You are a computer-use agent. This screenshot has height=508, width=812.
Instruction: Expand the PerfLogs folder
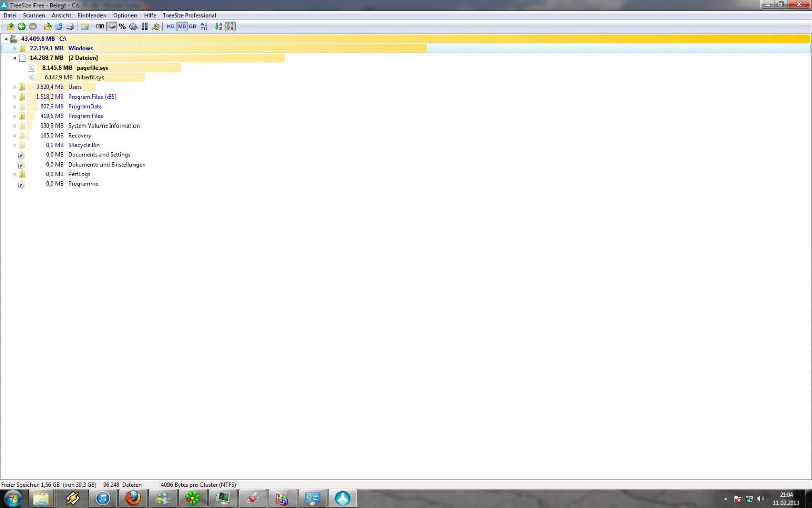coord(15,174)
